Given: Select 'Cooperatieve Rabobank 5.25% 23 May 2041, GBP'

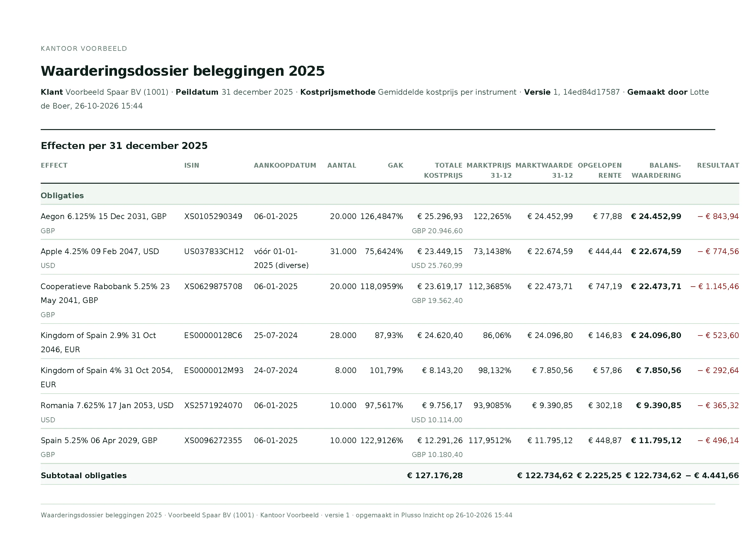Looking at the screenshot, I should click(105, 293).
